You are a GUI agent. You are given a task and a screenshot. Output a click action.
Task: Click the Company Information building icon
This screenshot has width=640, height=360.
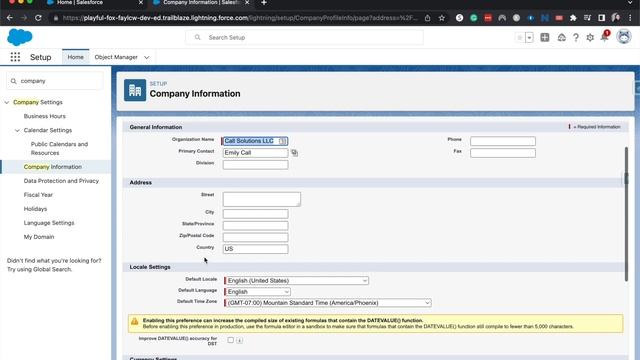[x=135, y=90]
